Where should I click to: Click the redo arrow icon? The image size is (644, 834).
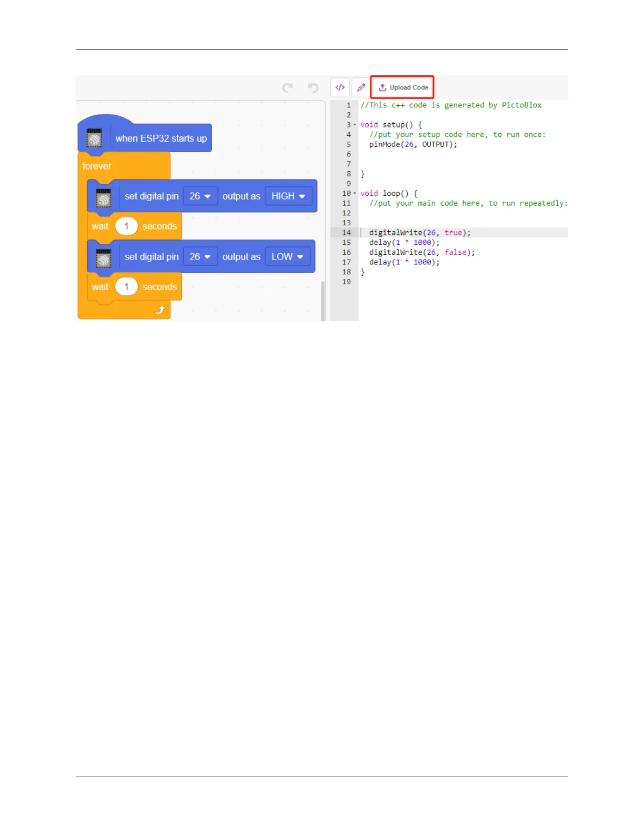point(287,88)
